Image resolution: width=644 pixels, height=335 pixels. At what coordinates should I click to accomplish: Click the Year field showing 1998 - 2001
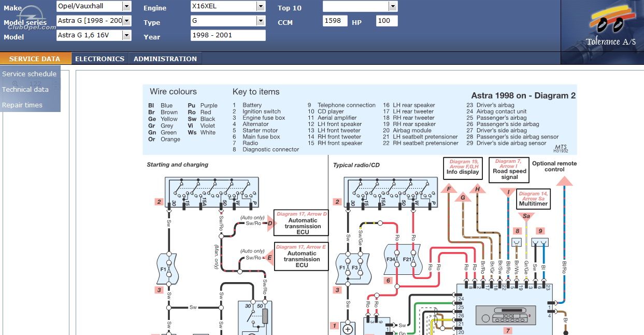[x=228, y=35]
